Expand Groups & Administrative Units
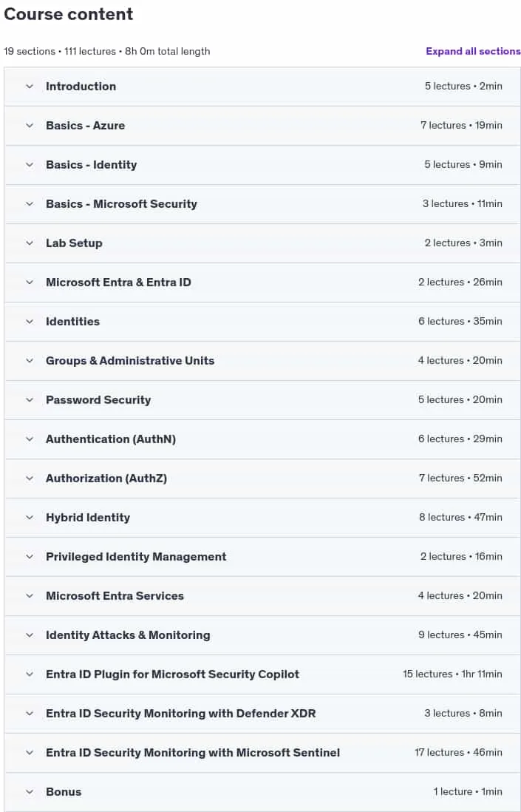 point(262,361)
